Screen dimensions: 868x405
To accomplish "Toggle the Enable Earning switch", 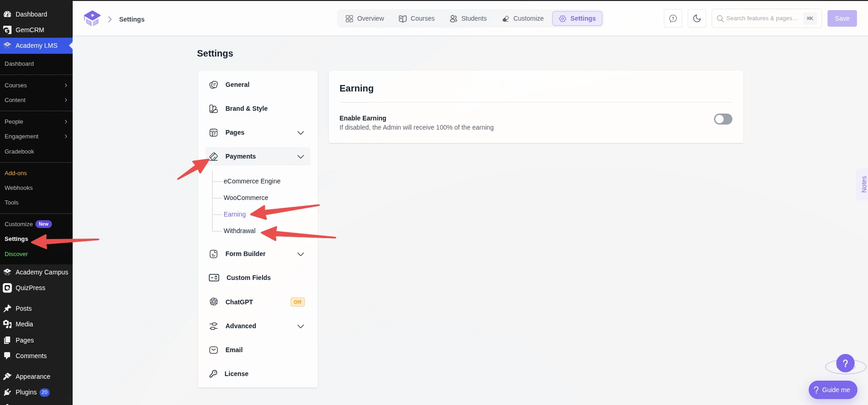I will point(723,119).
